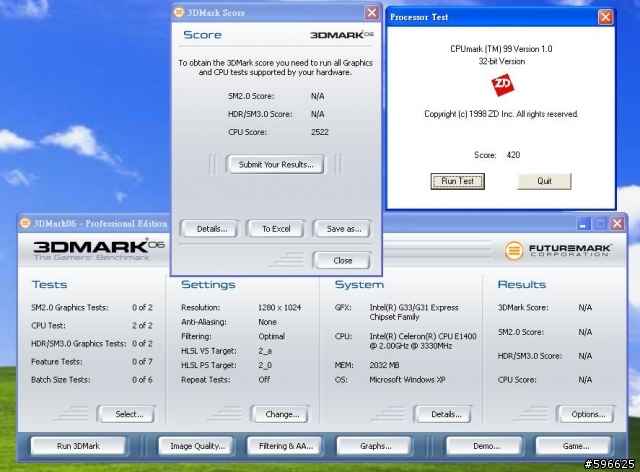Screen dimensions: 640x472
Task: Click the Batch Size Tests value 0 of 6
Action: click(142, 379)
